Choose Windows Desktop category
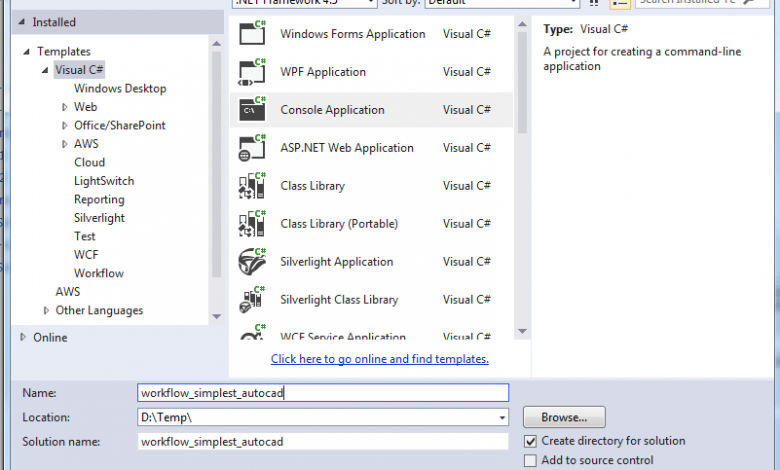 pos(120,89)
